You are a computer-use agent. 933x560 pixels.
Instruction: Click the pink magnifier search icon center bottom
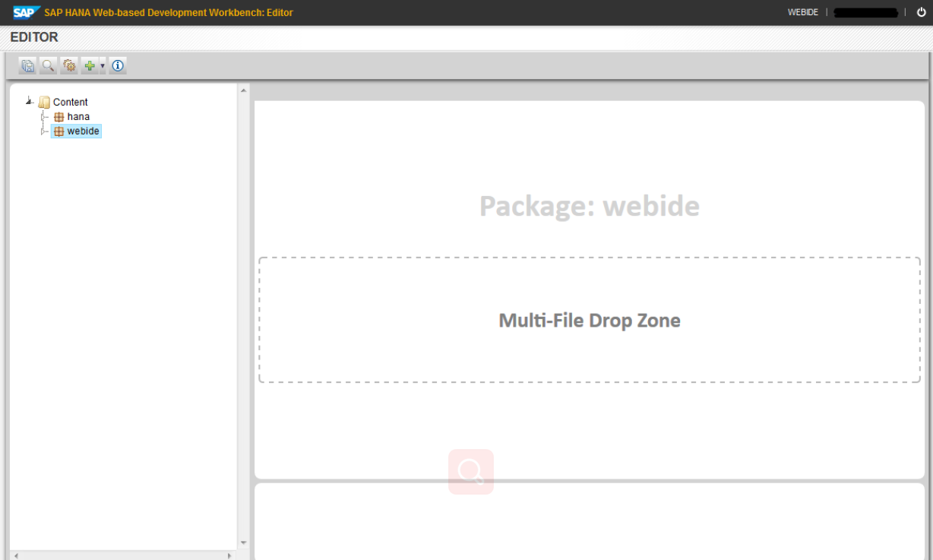[470, 471]
